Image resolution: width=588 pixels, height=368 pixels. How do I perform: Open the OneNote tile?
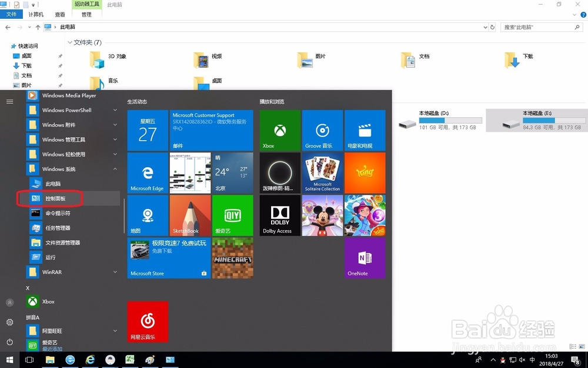[365, 258]
